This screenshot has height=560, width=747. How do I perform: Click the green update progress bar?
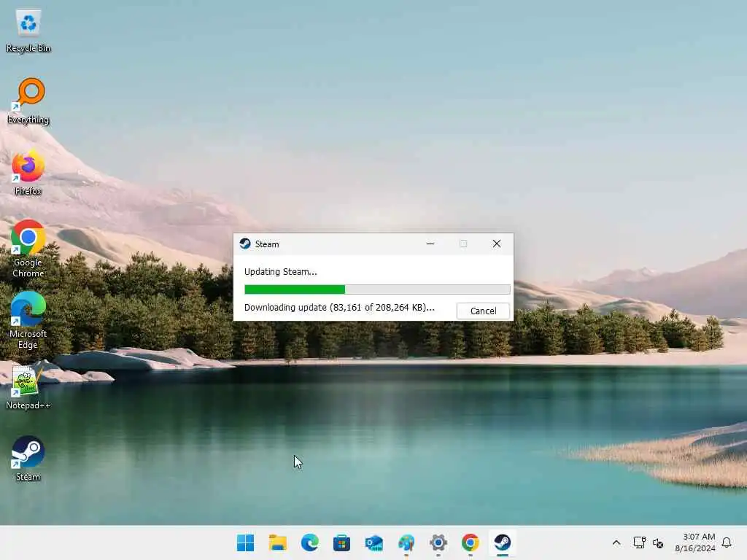377,289
